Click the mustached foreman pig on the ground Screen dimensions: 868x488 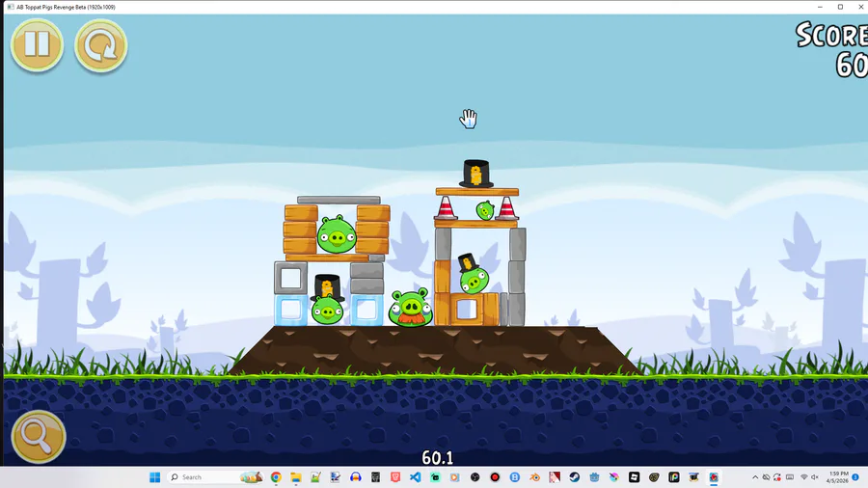(410, 308)
